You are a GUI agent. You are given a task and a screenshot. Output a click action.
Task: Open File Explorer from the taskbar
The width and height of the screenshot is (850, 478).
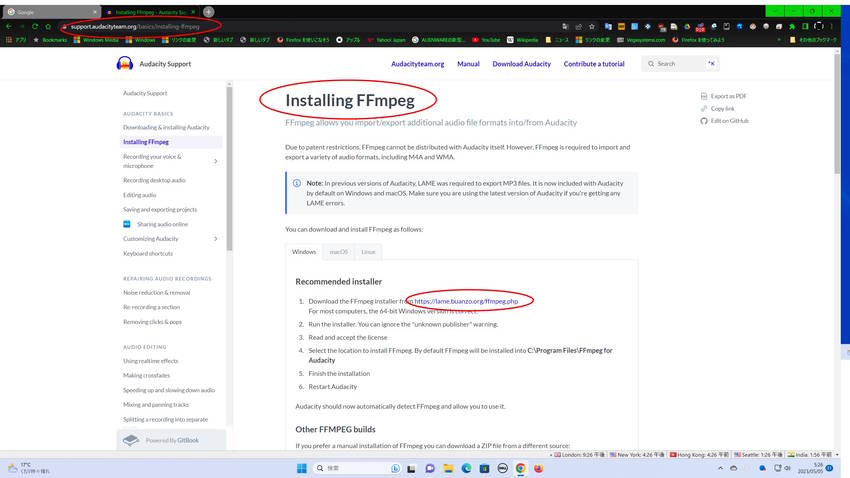tap(448, 468)
